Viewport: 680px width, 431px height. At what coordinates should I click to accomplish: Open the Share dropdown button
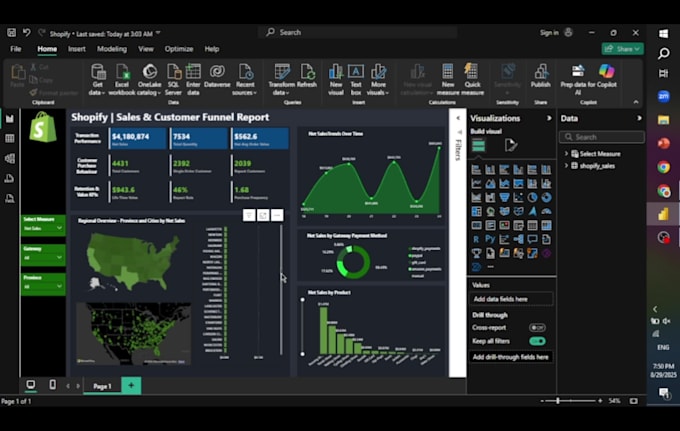tap(622, 49)
